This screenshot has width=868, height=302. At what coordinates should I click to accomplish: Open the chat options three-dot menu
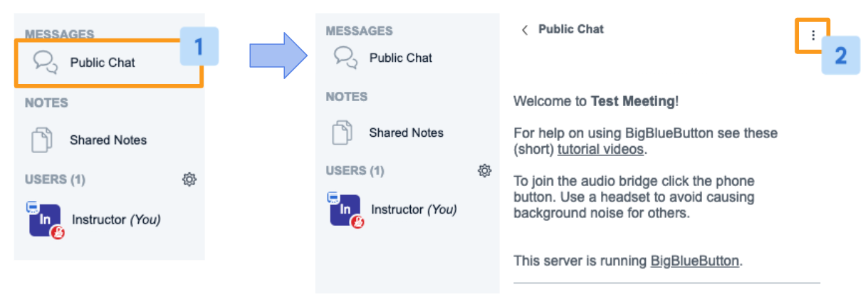[x=813, y=35]
